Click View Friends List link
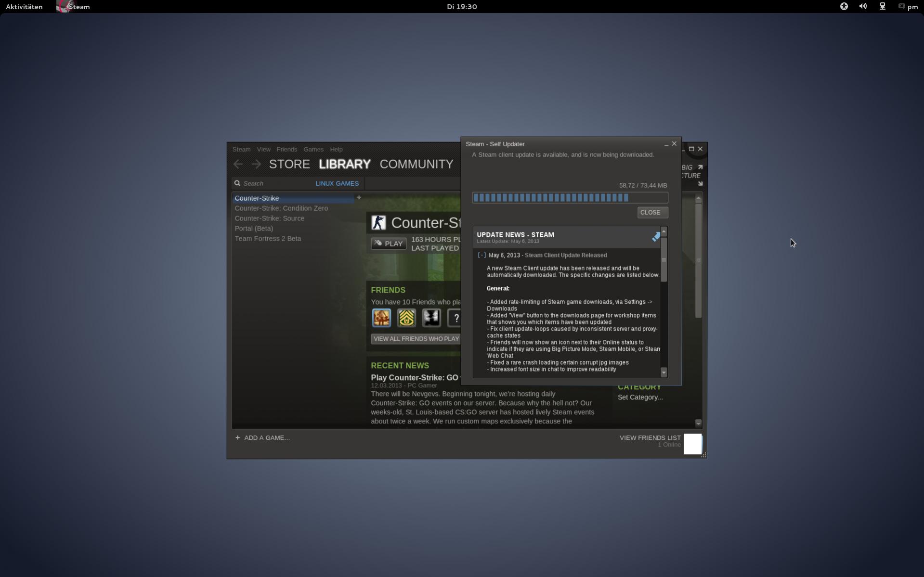The image size is (924, 577). point(650,437)
